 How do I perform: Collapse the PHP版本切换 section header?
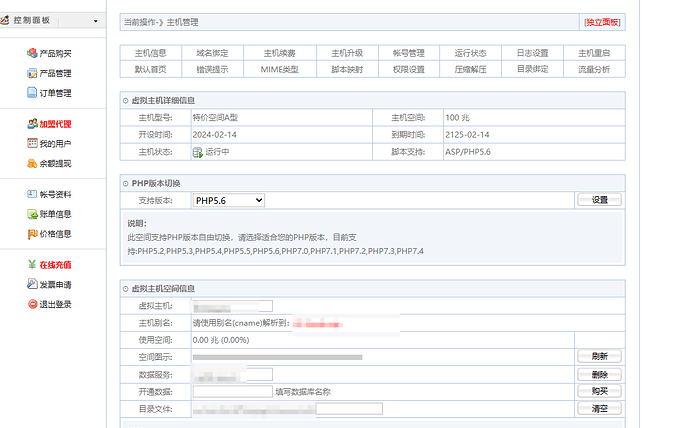pos(126,183)
